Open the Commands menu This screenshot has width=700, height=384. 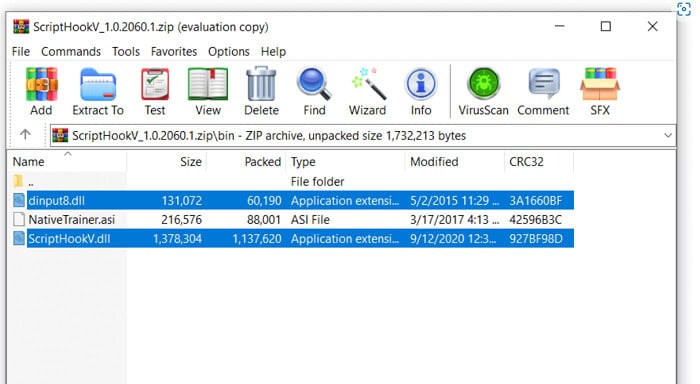71,52
